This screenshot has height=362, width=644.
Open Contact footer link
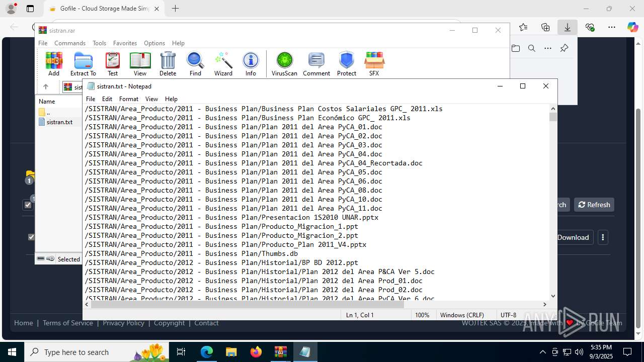206,323
